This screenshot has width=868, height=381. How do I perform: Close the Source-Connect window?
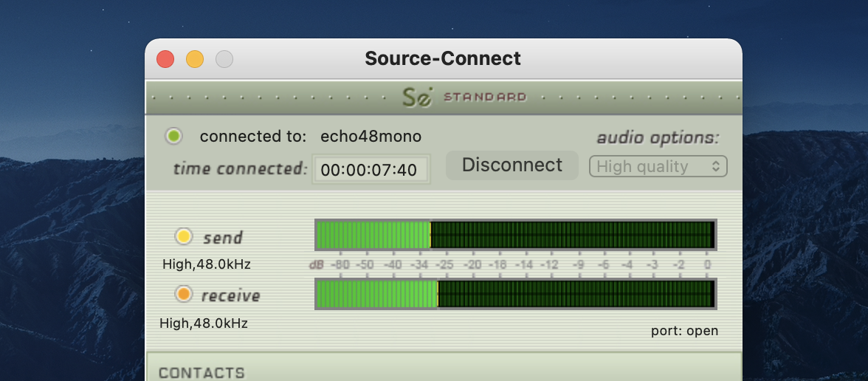[165, 59]
